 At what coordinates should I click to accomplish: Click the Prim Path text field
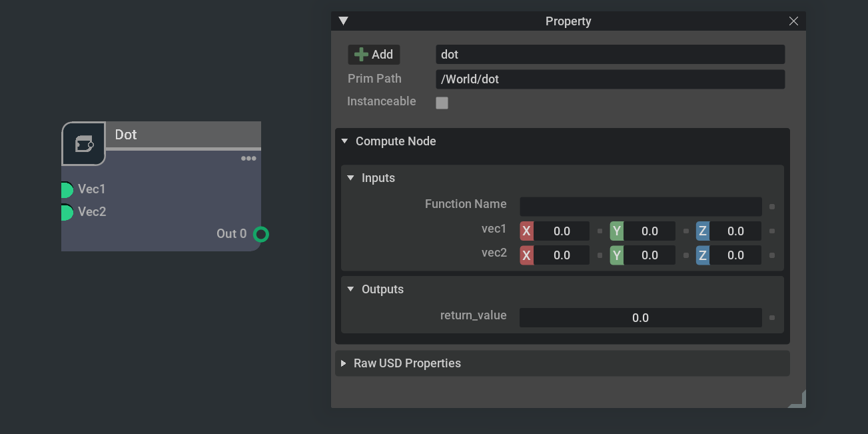point(610,79)
